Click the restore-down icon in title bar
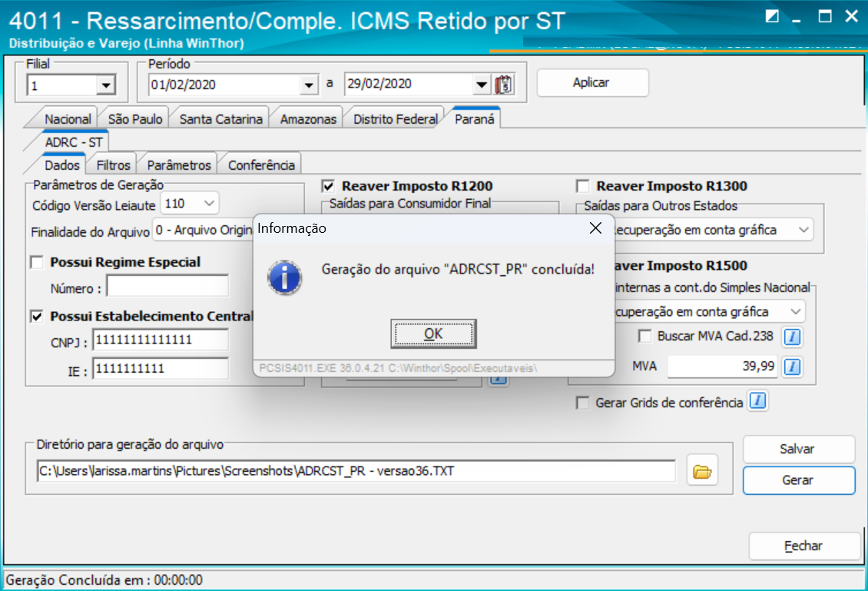 coord(772,17)
